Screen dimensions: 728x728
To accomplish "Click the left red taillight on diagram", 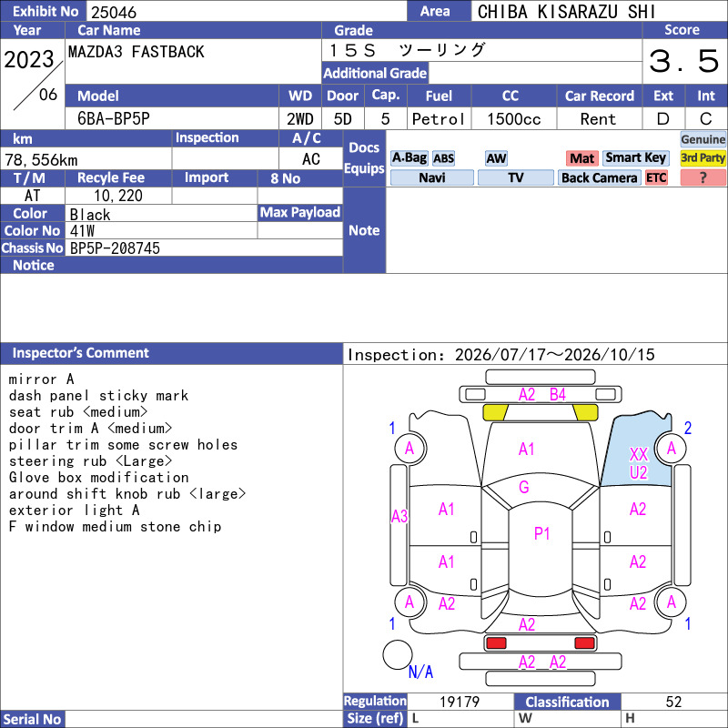I will click(x=496, y=643).
